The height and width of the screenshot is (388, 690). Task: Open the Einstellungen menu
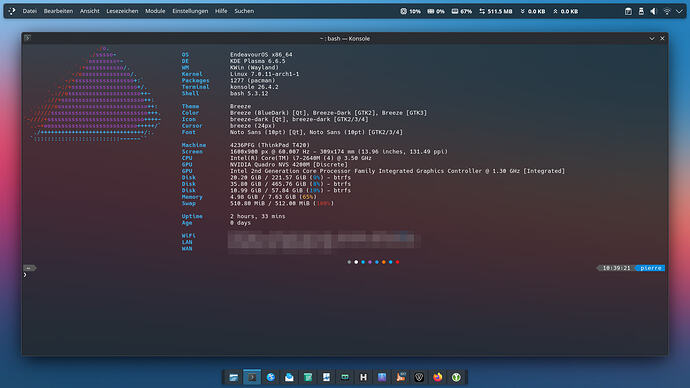click(190, 11)
